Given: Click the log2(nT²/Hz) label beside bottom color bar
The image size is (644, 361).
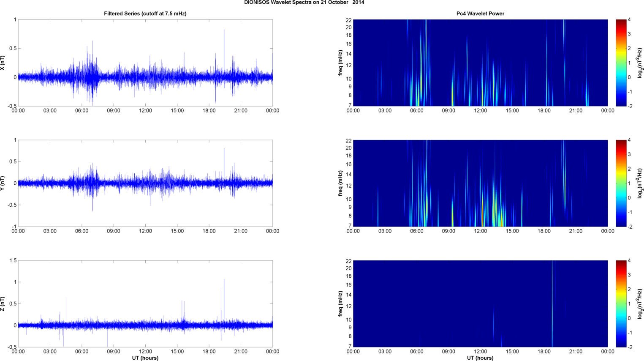Looking at the screenshot, I should click(640, 304).
